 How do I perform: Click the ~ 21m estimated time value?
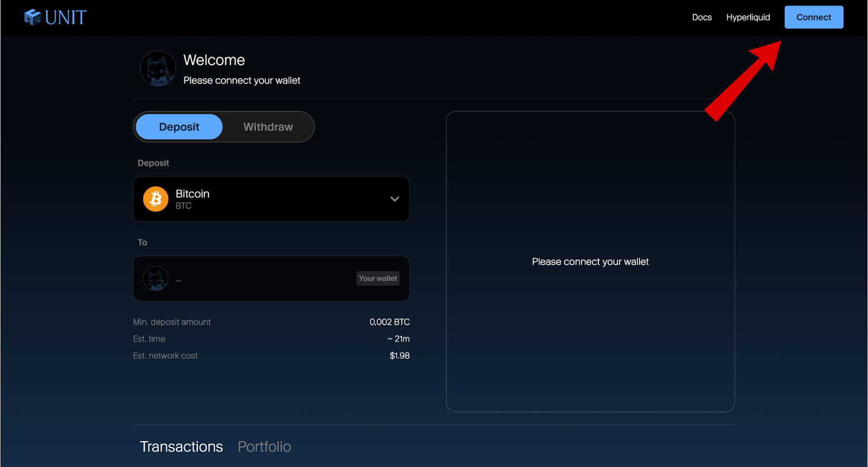(x=399, y=339)
